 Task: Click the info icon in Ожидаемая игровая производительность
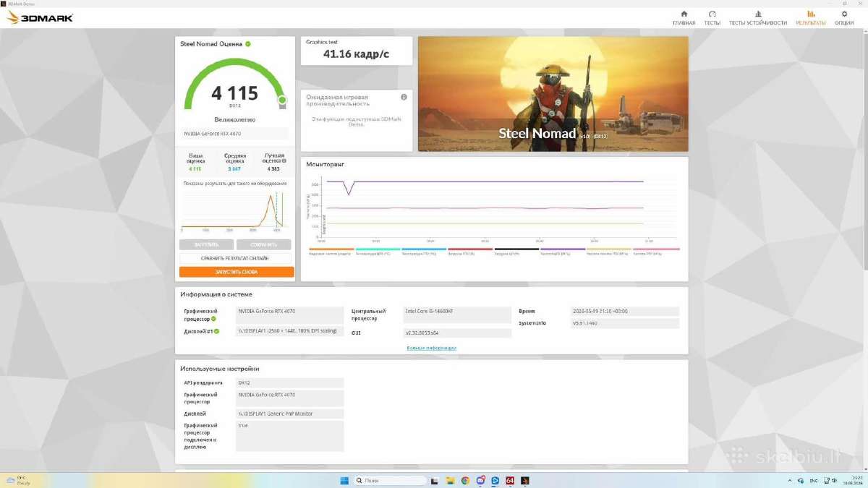pyautogui.click(x=404, y=97)
